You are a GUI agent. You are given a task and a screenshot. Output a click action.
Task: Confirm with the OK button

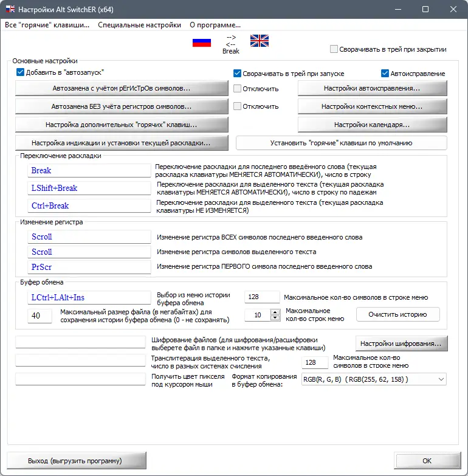click(x=427, y=461)
